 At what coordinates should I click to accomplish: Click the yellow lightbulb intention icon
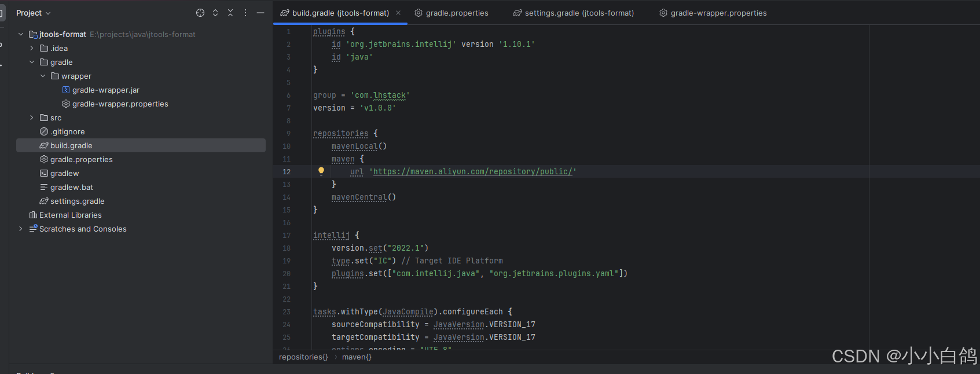[321, 171]
